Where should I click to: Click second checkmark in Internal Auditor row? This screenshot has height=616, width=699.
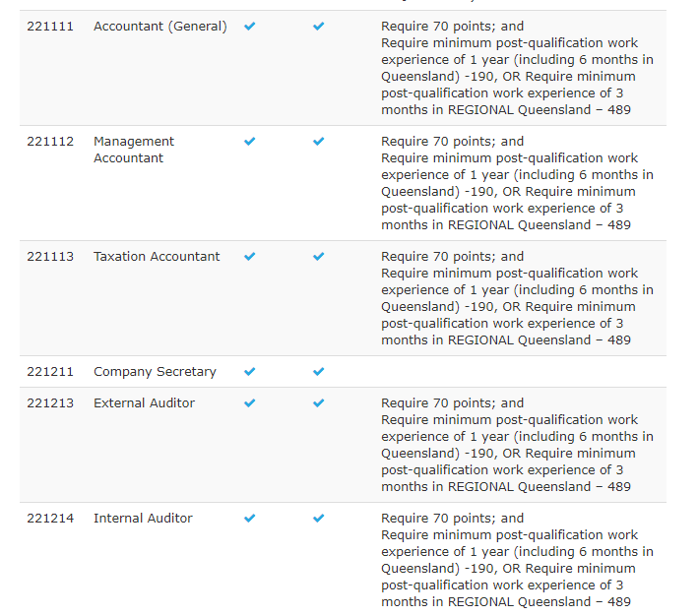click(x=318, y=519)
